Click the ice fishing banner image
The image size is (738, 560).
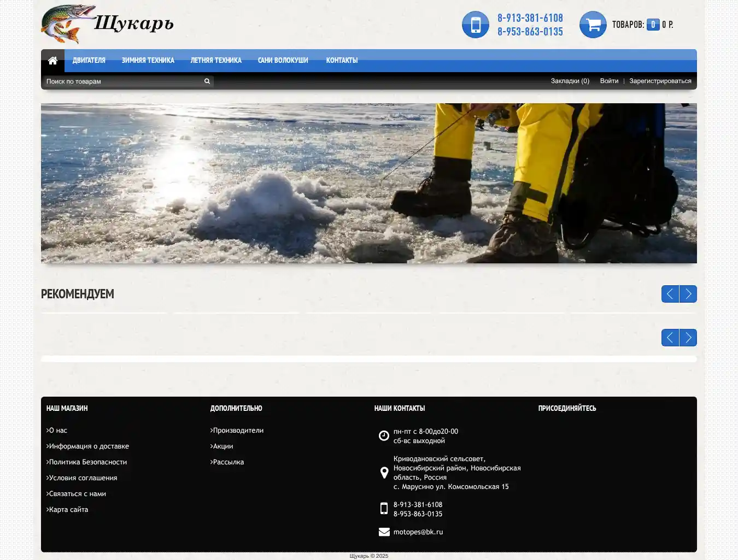369,183
